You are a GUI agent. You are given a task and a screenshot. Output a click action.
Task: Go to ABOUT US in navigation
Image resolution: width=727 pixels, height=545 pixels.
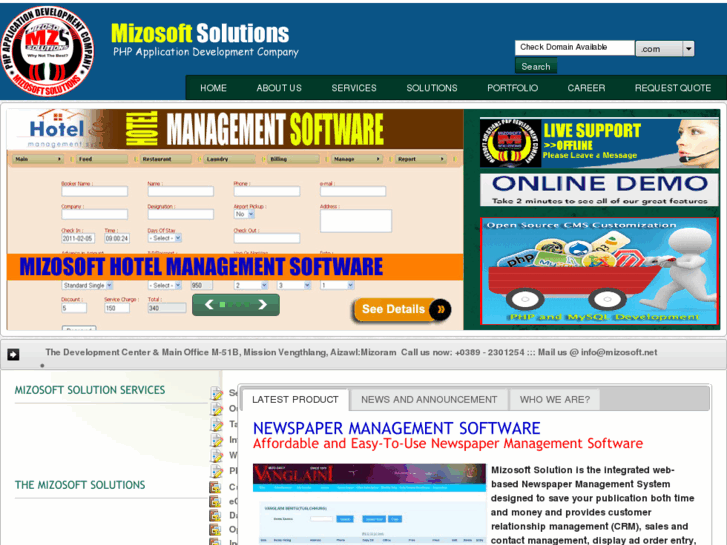(279, 88)
